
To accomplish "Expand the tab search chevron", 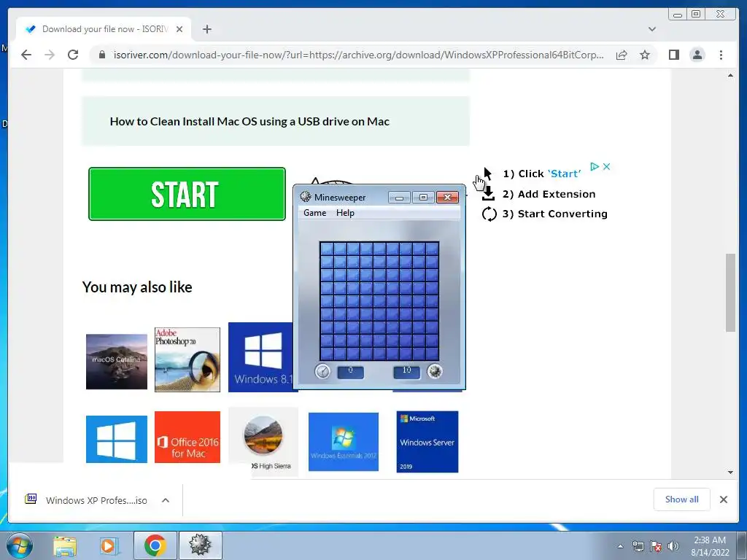I will 651,29.
